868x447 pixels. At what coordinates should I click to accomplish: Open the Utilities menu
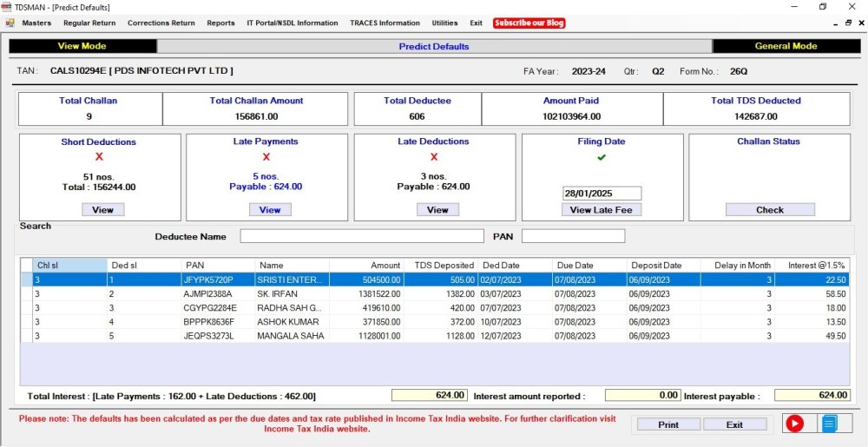444,23
